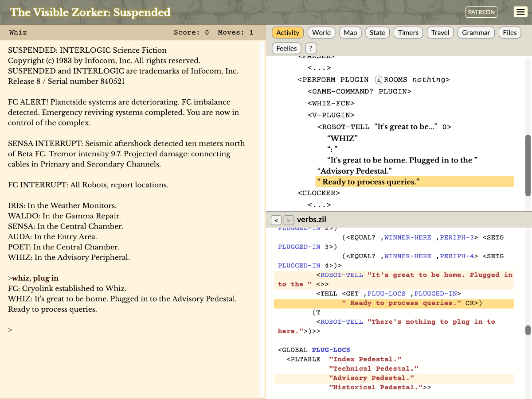Image resolution: width=532 pixels, height=399 pixels.
Task: Click "FC: Cryolink established to Whiz." line
Action: (x=67, y=288)
